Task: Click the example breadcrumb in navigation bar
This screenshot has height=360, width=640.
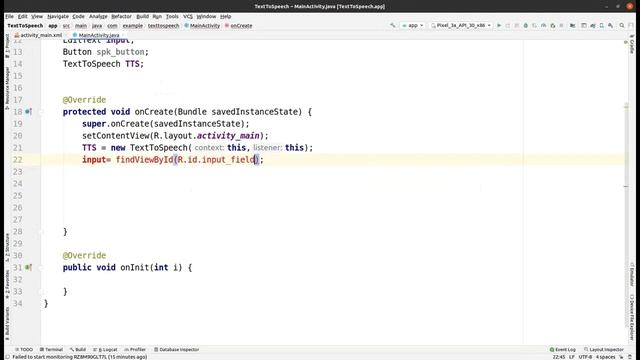Action: [x=133, y=25]
